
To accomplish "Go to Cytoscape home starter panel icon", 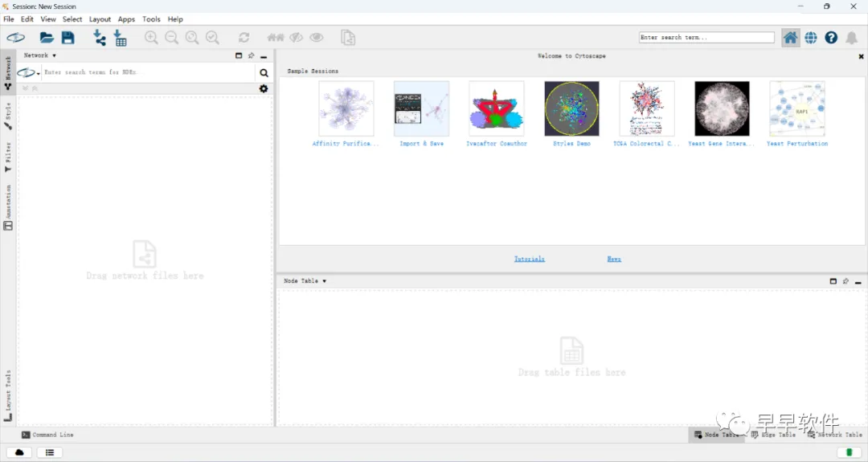I will pyautogui.click(x=790, y=38).
